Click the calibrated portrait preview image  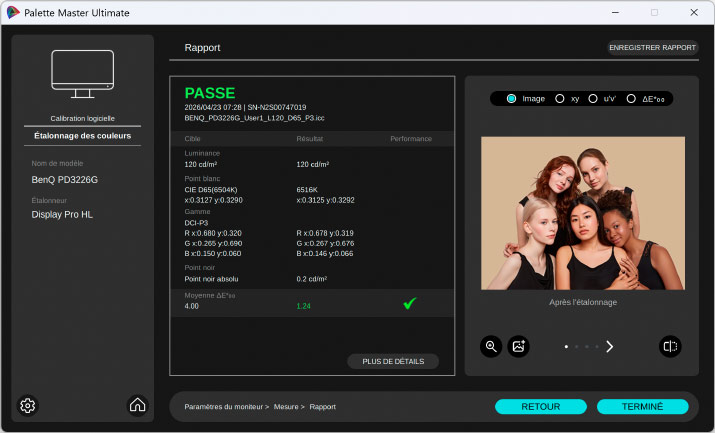click(x=582, y=214)
